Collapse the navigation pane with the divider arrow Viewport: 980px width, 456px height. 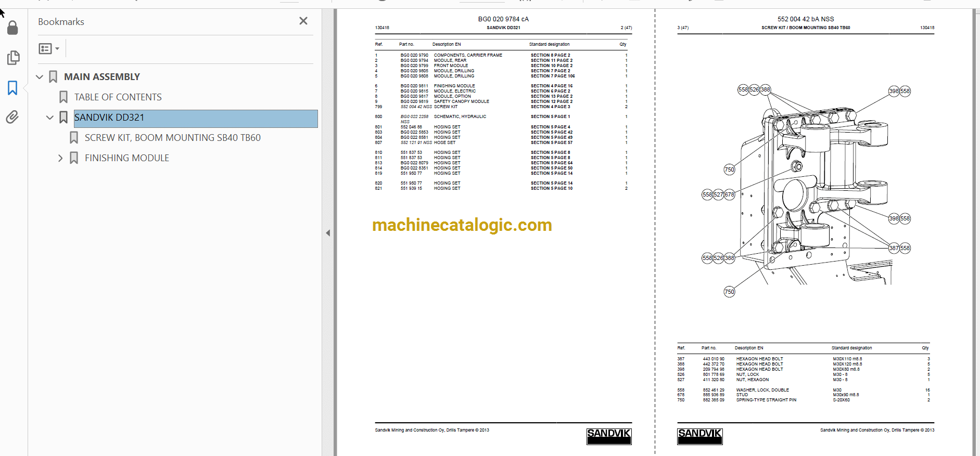[328, 233]
